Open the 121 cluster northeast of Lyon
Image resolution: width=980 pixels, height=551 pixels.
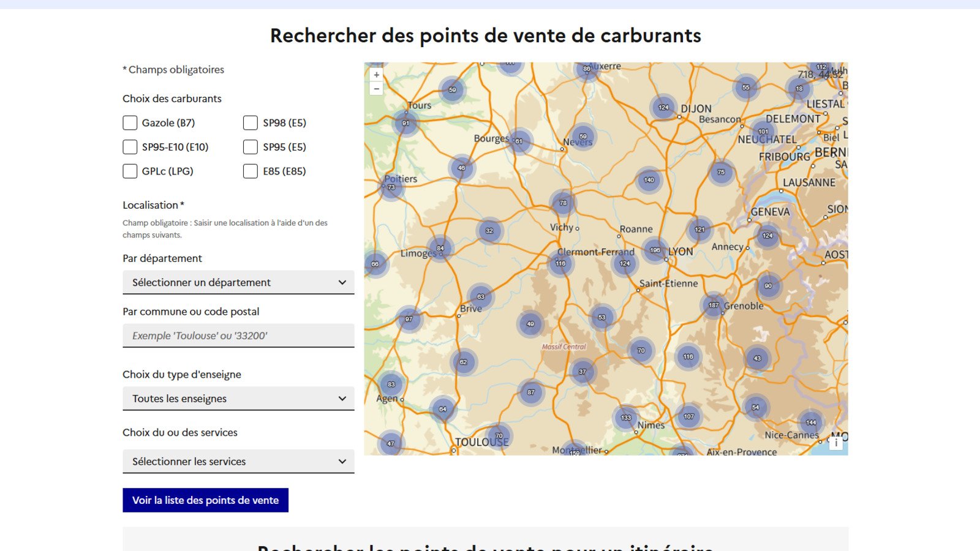click(699, 230)
